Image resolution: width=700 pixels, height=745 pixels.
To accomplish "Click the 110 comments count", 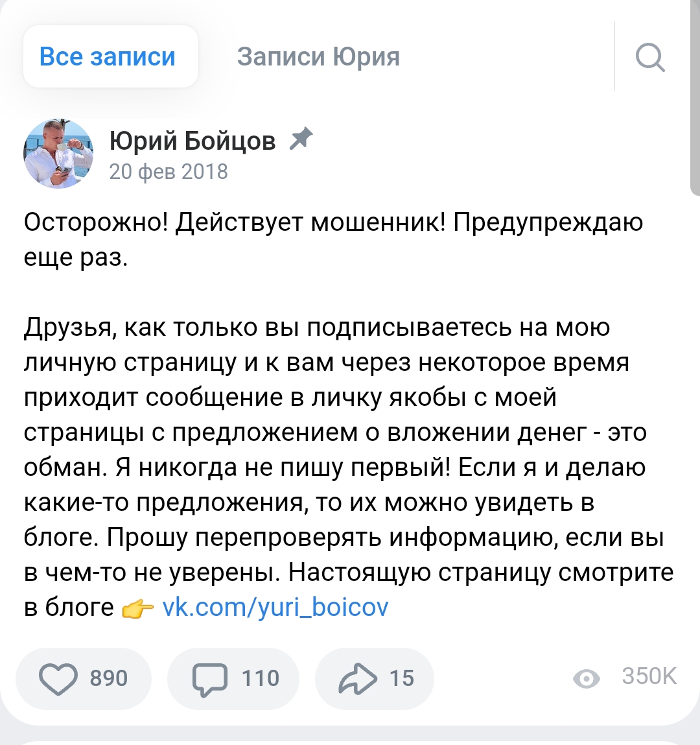I will coord(261,678).
